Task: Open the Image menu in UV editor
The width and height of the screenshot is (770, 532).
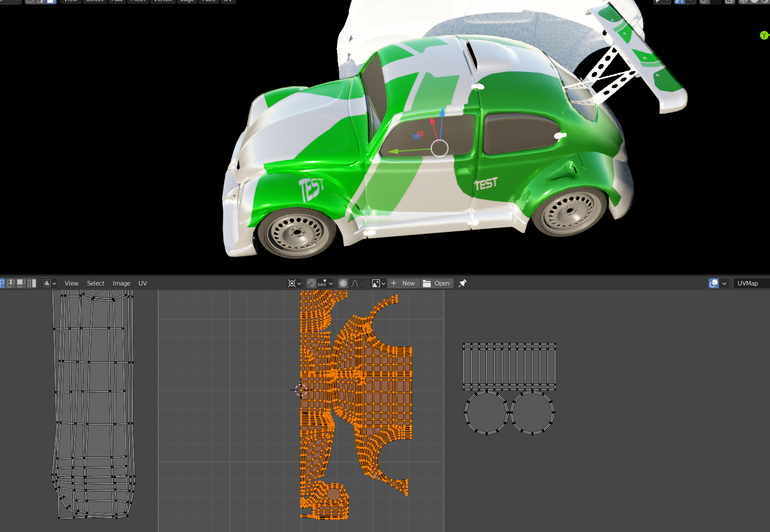Action: (x=121, y=283)
